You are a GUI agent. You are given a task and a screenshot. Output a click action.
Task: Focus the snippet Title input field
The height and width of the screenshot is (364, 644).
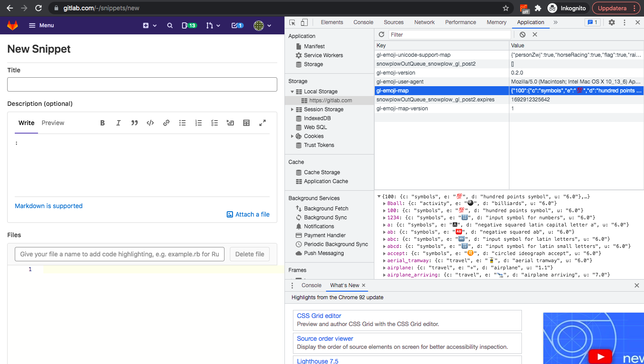tap(142, 84)
